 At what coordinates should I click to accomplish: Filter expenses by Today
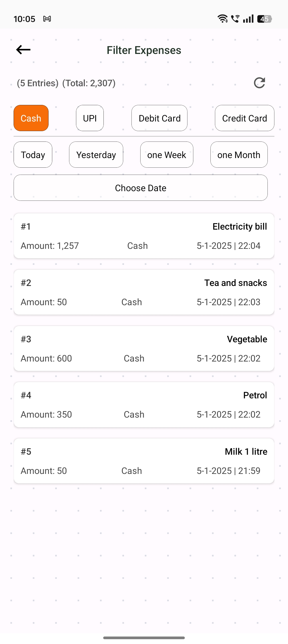coord(33,155)
